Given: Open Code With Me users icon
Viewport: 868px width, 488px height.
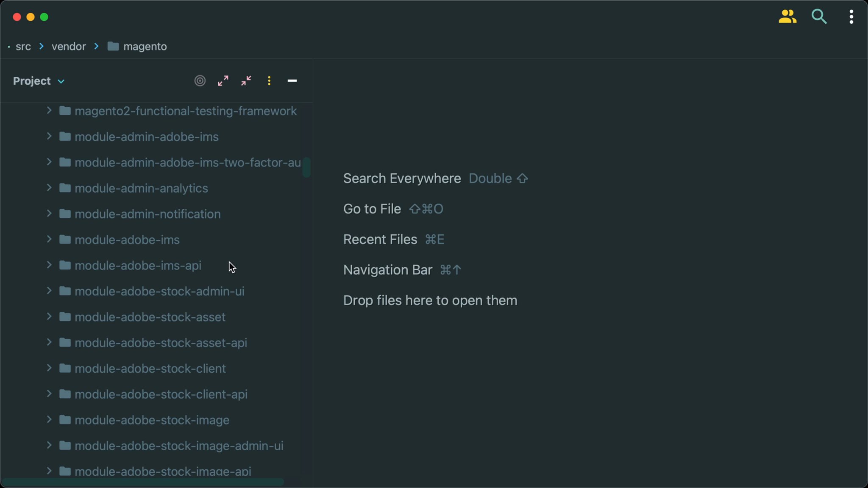Looking at the screenshot, I should pyautogui.click(x=787, y=17).
